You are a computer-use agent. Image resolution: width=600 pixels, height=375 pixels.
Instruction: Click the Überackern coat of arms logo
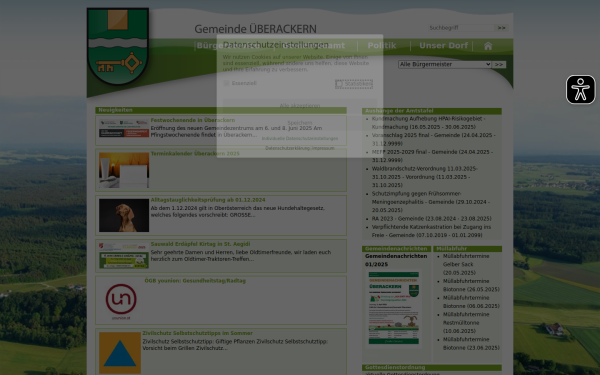118,46
